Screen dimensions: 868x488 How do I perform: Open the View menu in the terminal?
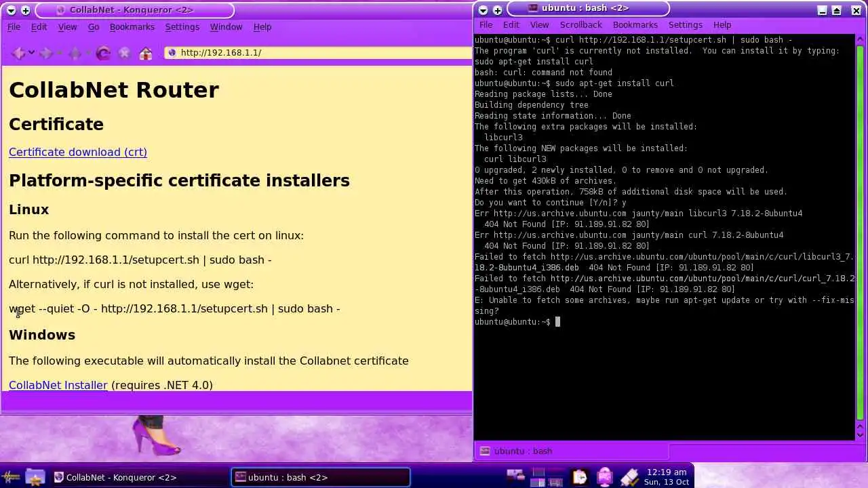pos(539,25)
